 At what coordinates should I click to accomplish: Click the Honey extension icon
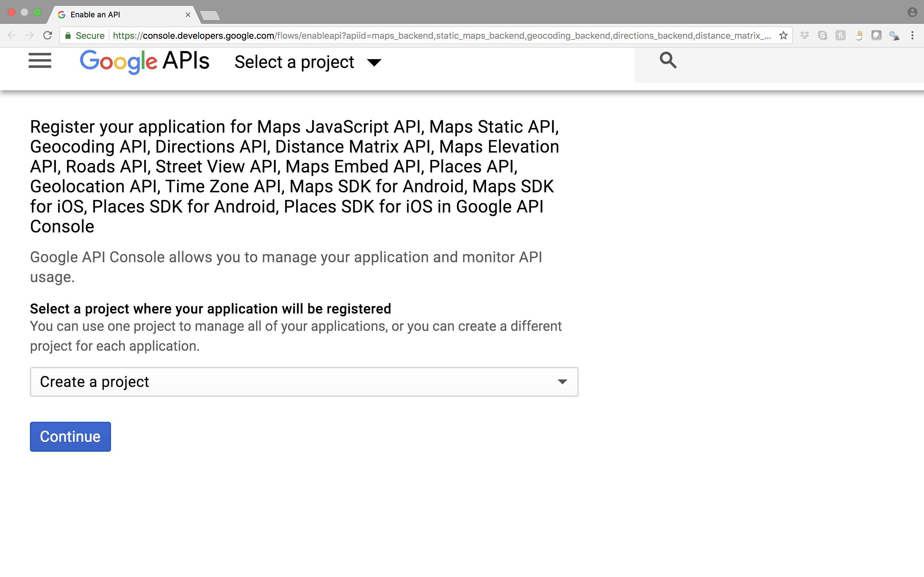(x=840, y=36)
